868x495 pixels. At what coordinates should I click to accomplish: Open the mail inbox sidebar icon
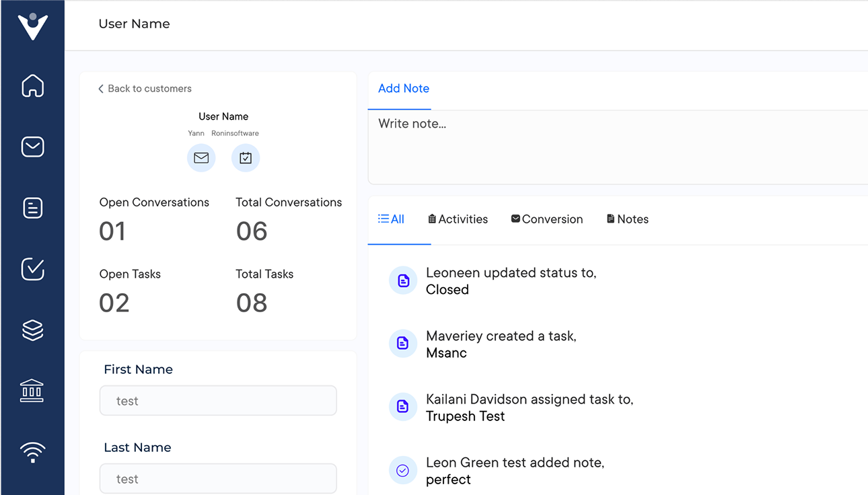click(x=32, y=147)
